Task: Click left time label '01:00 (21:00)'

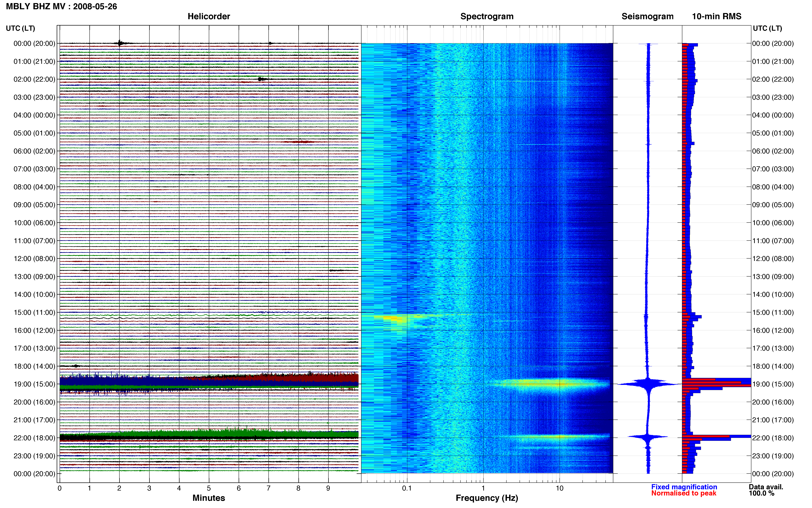Action: pyautogui.click(x=34, y=62)
